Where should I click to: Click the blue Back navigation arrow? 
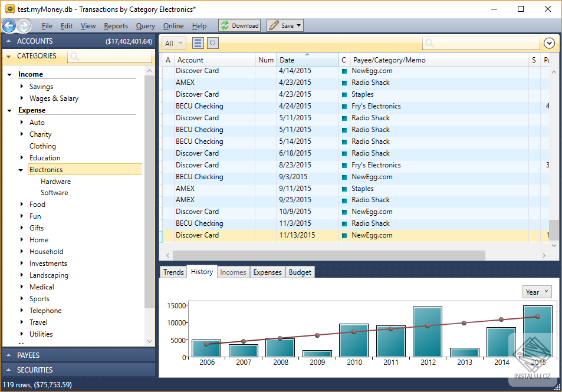[9, 26]
